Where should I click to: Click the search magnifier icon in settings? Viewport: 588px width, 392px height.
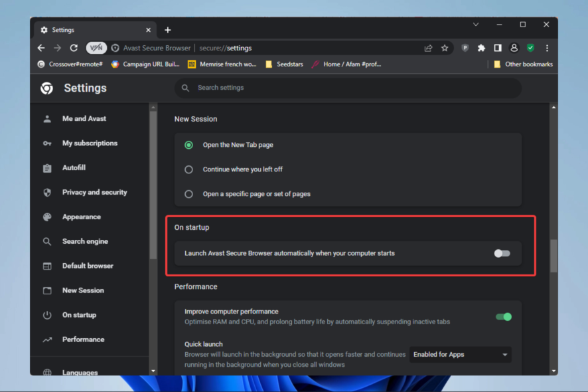click(x=185, y=88)
